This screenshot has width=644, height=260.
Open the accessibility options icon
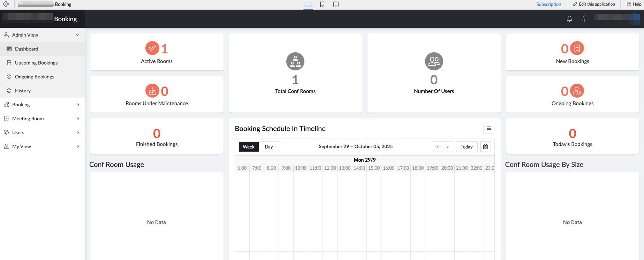583,19
